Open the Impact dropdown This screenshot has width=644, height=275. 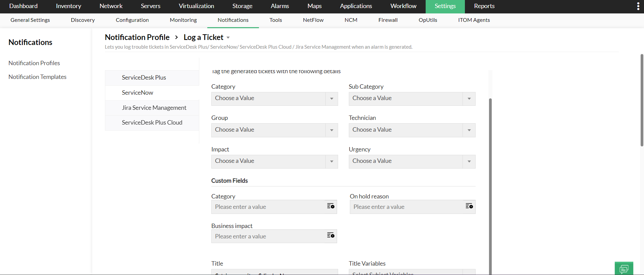(274, 162)
